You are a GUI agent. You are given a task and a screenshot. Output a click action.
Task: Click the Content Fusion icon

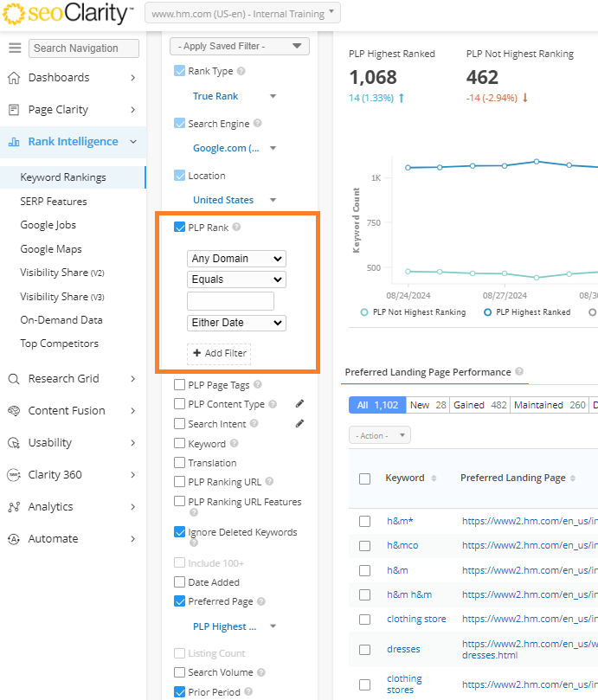(x=14, y=411)
